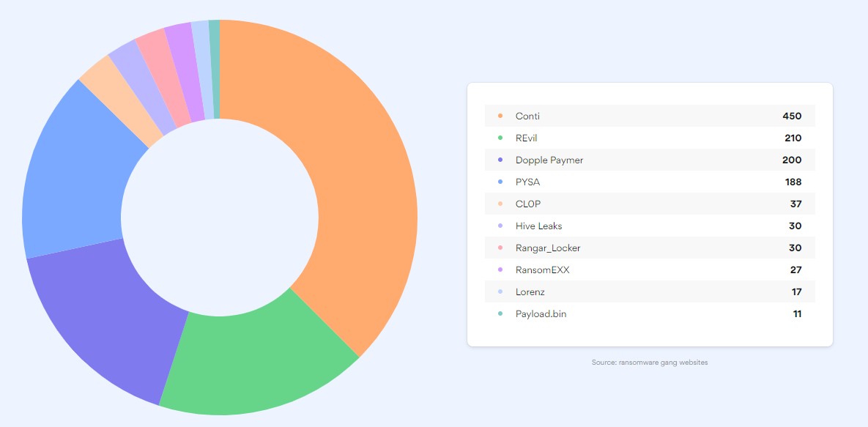Click the source caption below the legend
Screen dimensions: 868x427
649,363
